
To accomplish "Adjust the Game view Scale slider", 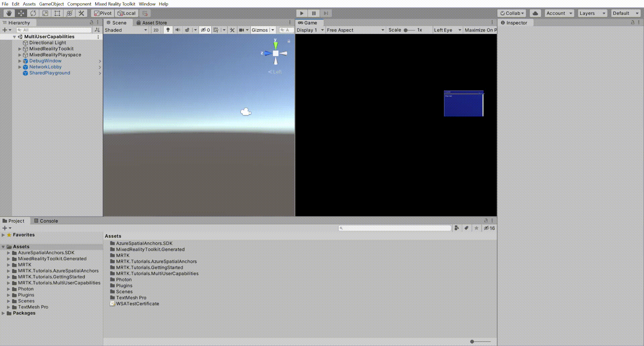I will (407, 30).
